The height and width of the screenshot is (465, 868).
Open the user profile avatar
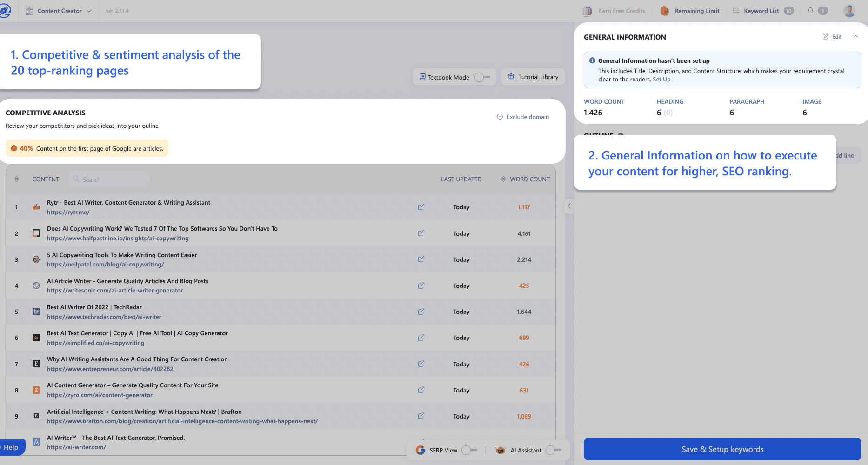tap(849, 11)
